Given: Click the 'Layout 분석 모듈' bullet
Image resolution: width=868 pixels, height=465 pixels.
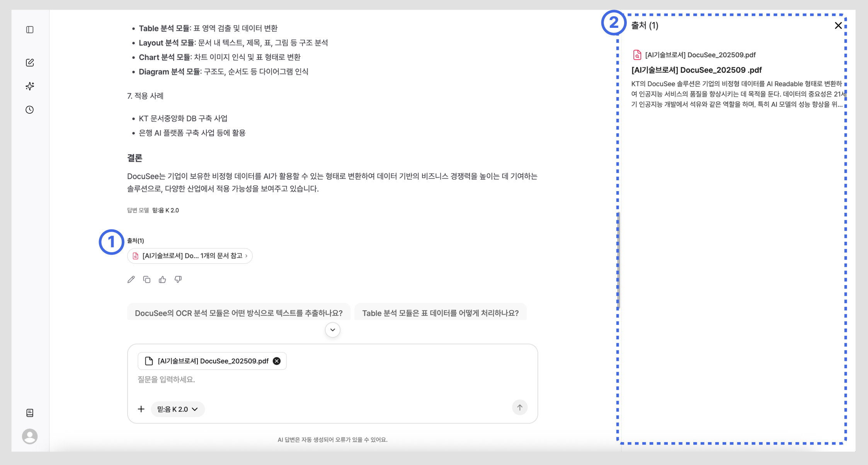Looking at the screenshot, I should 233,43.
